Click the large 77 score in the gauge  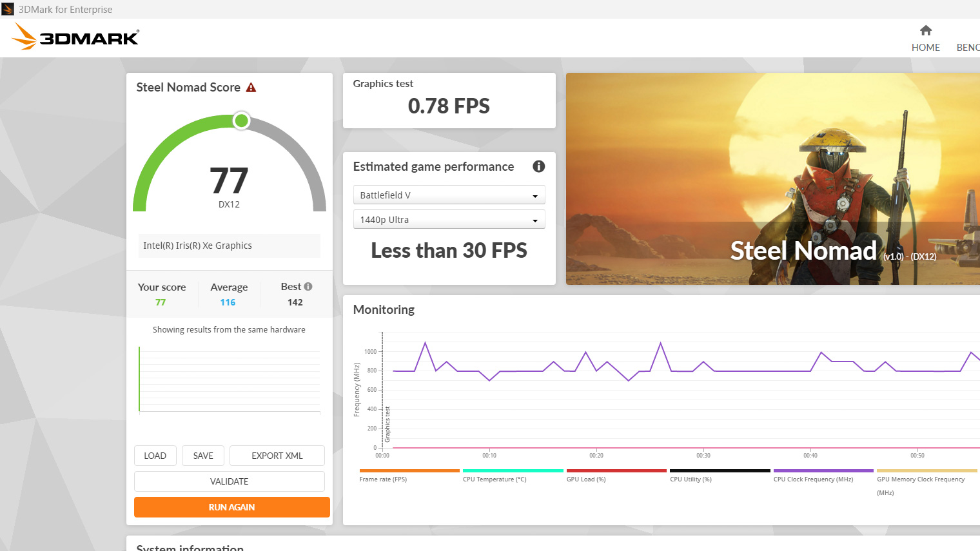coord(229,180)
